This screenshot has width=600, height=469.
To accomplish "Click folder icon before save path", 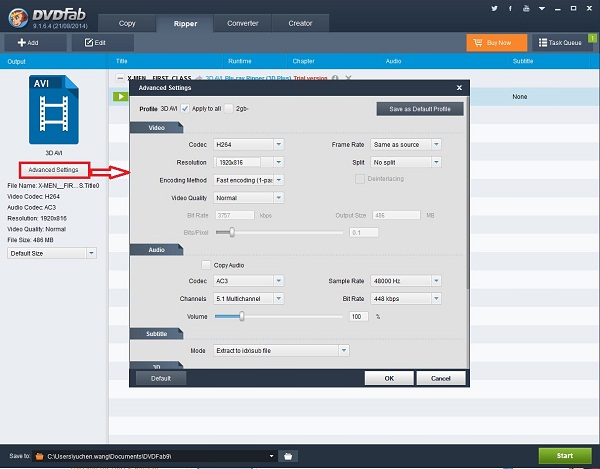I will [39, 456].
